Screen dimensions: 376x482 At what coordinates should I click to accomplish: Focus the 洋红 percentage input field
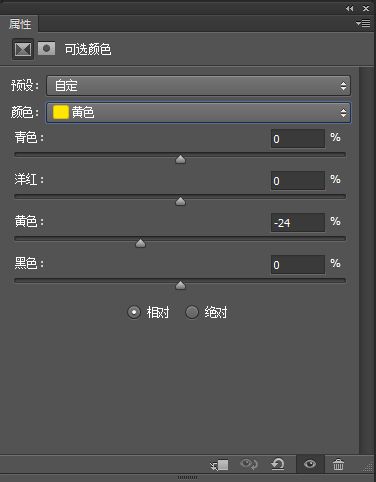[298, 181]
